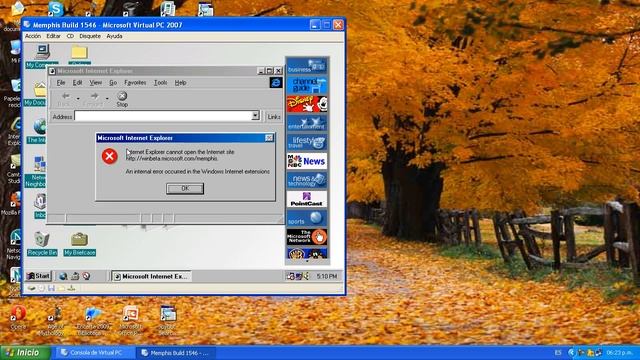Close the Internet Explorer error dialog
The width and height of the screenshot is (640, 360).
[269, 138]
